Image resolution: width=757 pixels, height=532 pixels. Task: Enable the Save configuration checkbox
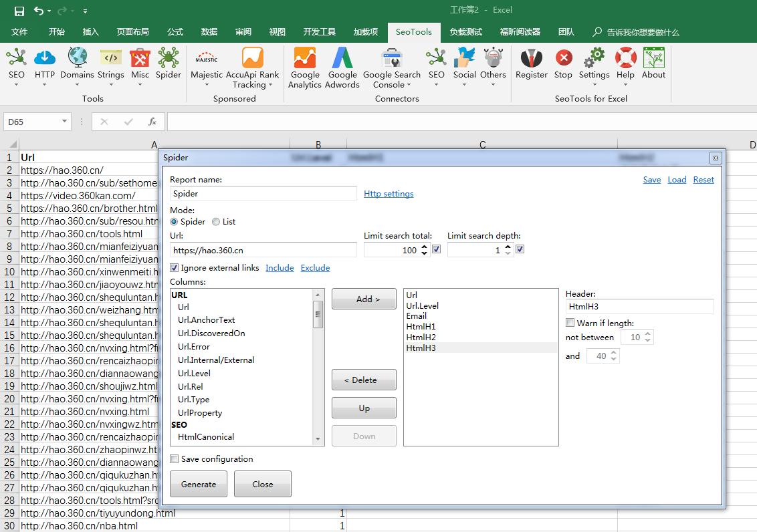tap(175, 459)
